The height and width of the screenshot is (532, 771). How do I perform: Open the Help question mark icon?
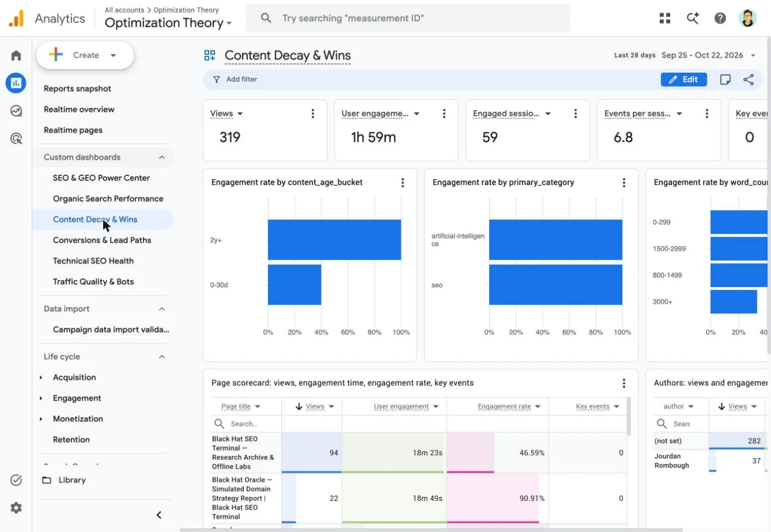[720, 18]
